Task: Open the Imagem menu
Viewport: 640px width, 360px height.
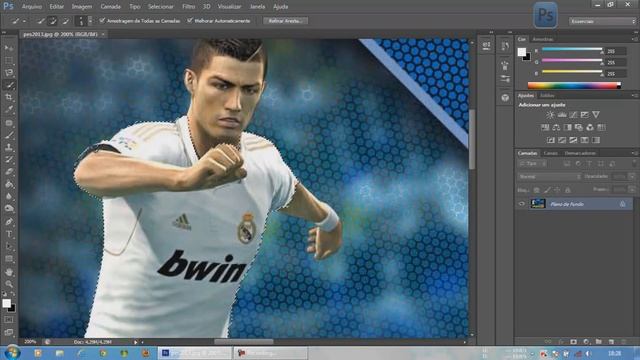Action: (x=82, y=7)
